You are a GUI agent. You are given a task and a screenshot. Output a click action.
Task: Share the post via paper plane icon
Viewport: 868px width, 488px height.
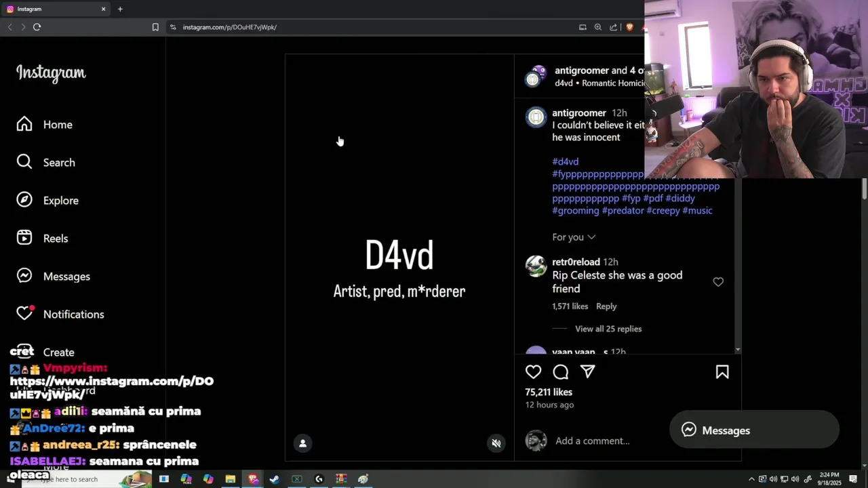[588, 371]
